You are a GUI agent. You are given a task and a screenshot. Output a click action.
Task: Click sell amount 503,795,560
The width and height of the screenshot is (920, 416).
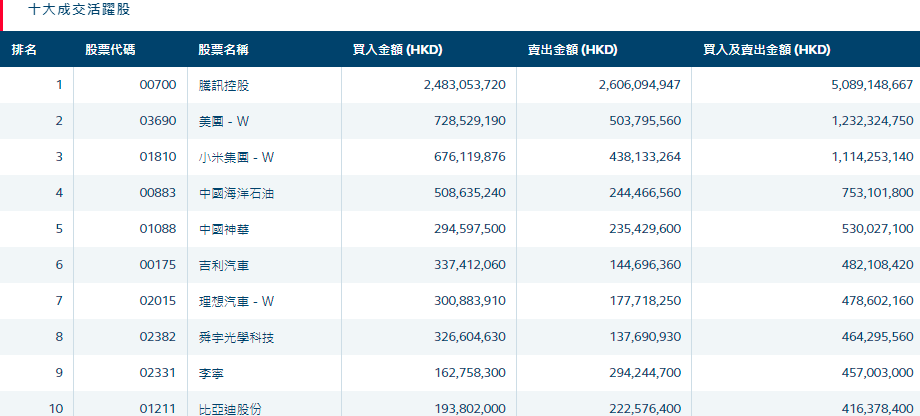coord(645,121)
